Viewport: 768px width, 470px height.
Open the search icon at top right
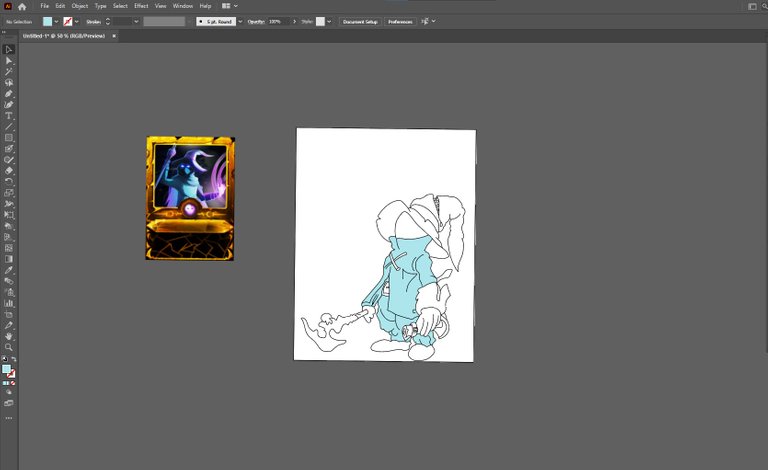pos(765,6)
